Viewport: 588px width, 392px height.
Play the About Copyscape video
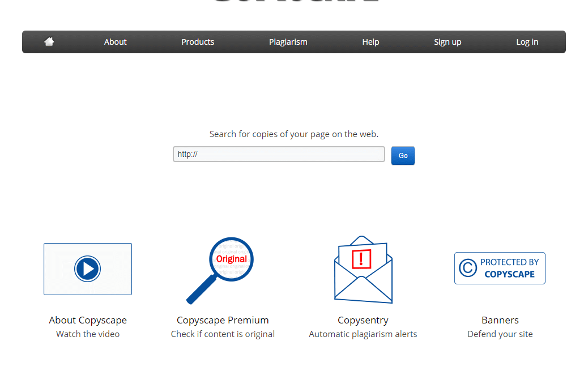point(87,269)
